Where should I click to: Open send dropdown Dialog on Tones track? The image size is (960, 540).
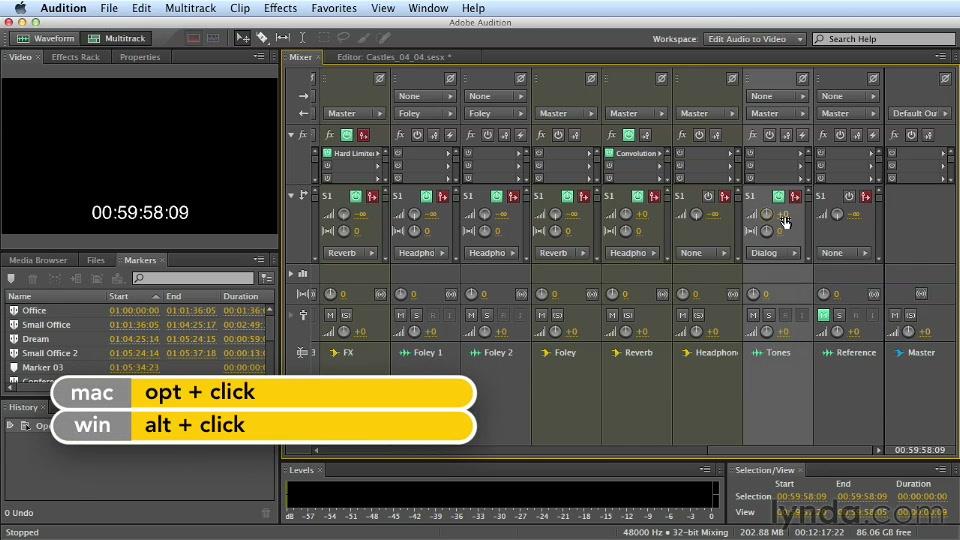coord(772,253)
